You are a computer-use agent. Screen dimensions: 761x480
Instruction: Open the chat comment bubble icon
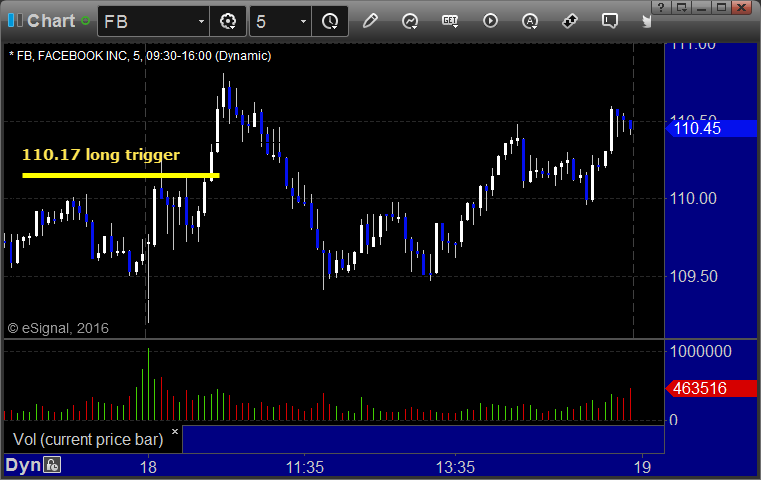coord(610,21)
